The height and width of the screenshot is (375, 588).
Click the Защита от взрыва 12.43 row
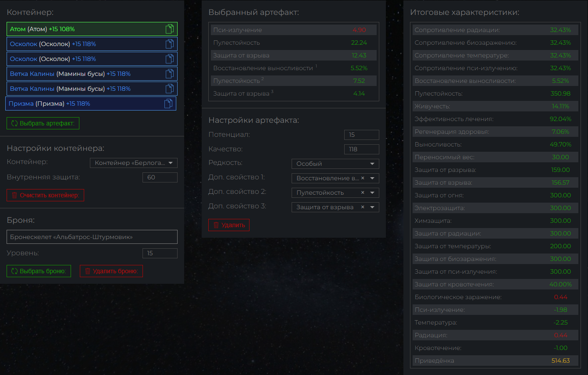click(x=294, y=56)
